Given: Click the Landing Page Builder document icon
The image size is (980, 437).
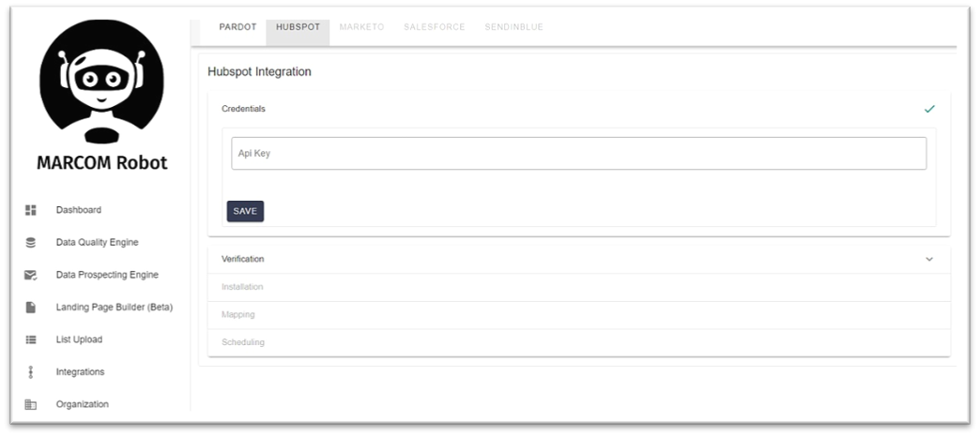Looking at the screenshot, I should [31, 308].
